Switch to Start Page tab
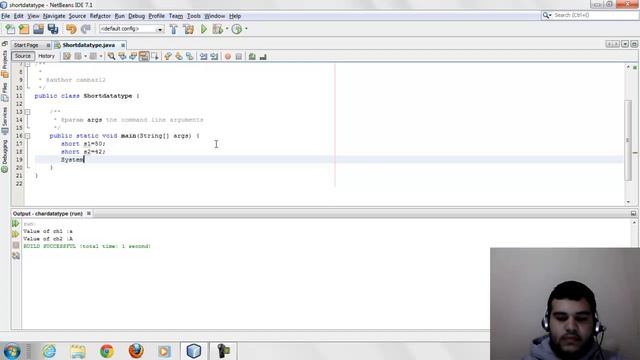Image resolution: width=640 pixels, height=360 pixels. click(x=27, y=45)
